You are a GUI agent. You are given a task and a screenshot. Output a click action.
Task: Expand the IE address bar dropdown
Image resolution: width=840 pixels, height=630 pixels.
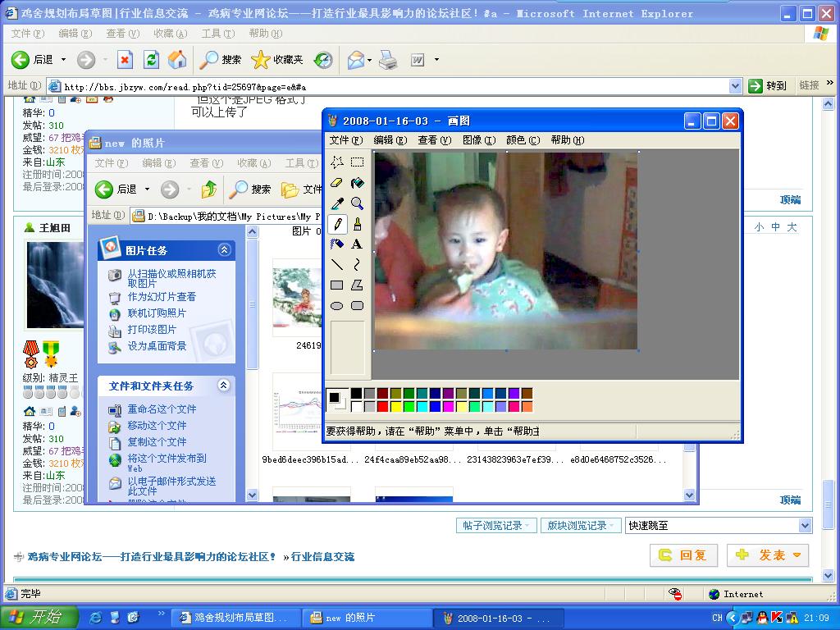[x=736, y=85]
